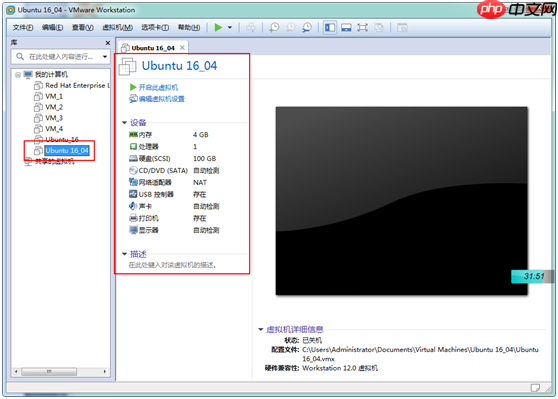Image resolution: width=558 pixels, height=399 pixels.
Task: Toggle the thumbnail bar view button
Action: (346, 27)
